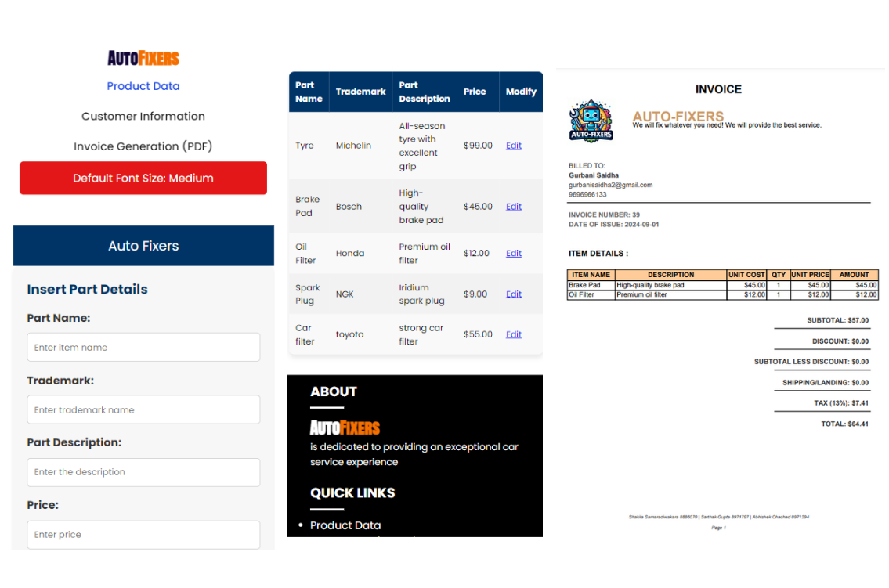Viewport: 889px width, 588px height.
Task: Click the robot Auto-Fixers logo on the invoice
Action: click(591, 121)
